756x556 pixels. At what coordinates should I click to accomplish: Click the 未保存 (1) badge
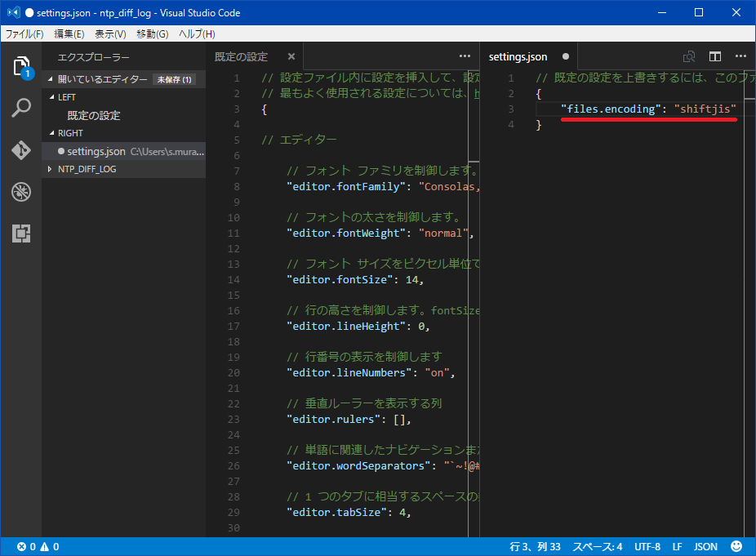pos(174,79)
